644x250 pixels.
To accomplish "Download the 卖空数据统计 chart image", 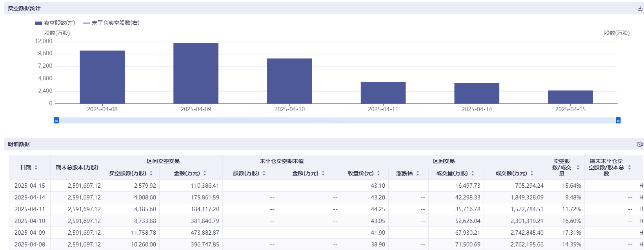I will click(640, 8).
